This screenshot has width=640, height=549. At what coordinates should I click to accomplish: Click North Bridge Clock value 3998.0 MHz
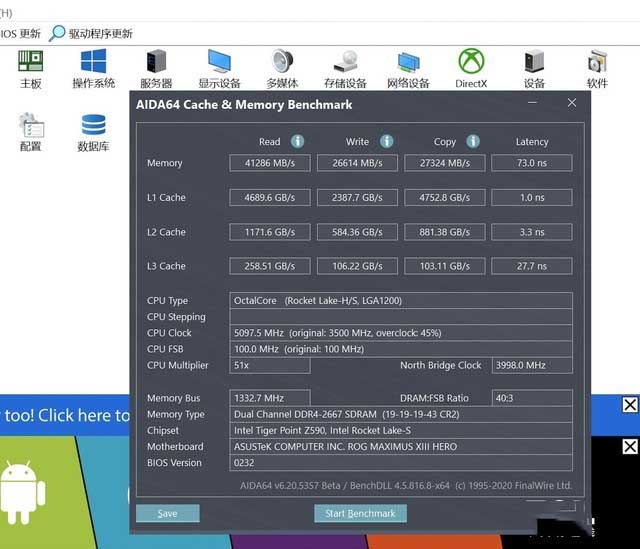coord(532,365)
